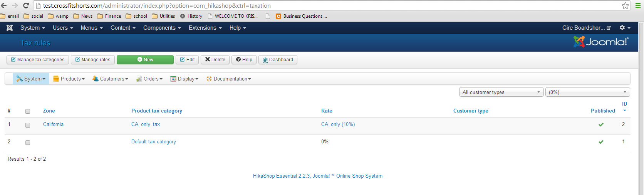Open Joomla Components menu
The height and width of the screenshot is (195, 644).
click(x=162, y=28)
